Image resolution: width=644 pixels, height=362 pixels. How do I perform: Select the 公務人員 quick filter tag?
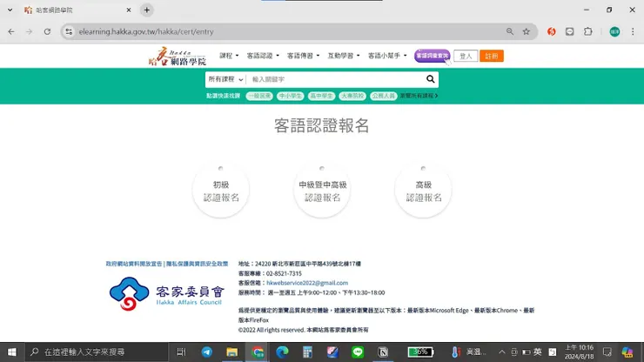click(383, 96)
